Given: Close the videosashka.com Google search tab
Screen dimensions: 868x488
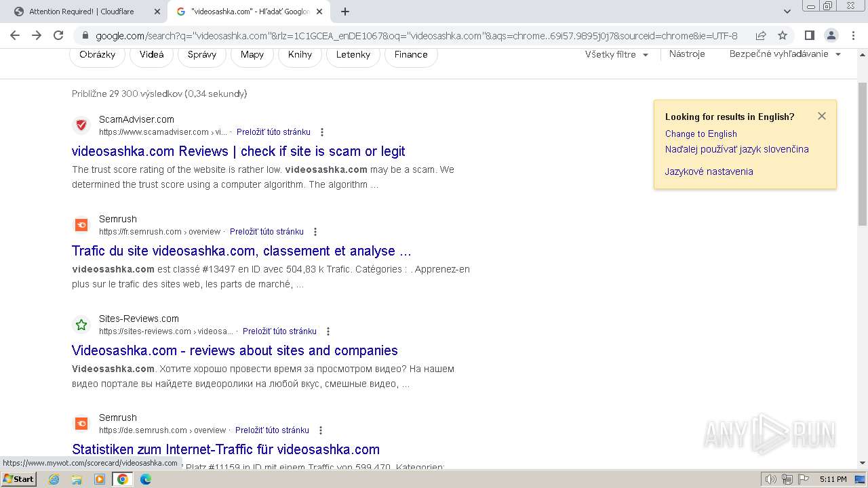Looking at the screenshot, I should pyautogui.click(x=319, y=12).
